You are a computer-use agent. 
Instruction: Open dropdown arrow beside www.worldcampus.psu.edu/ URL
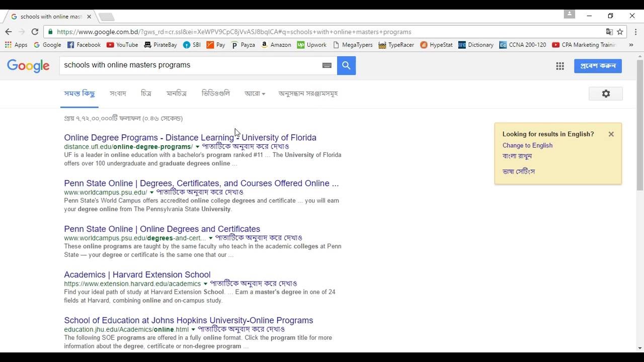pos(151,193)
